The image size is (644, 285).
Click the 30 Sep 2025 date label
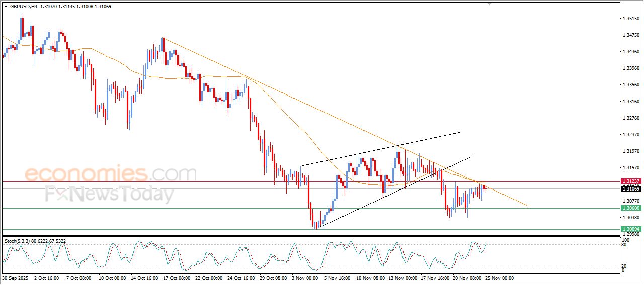[16, 277]
